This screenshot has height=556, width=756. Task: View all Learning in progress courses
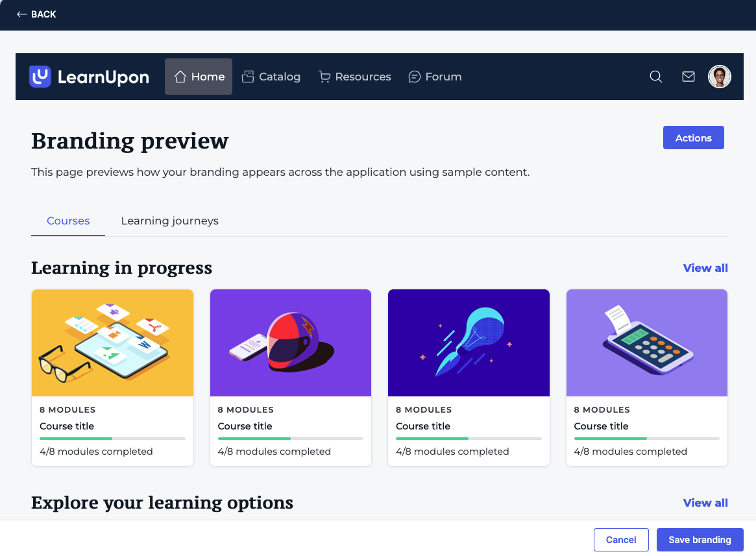[x=705, y=268]
